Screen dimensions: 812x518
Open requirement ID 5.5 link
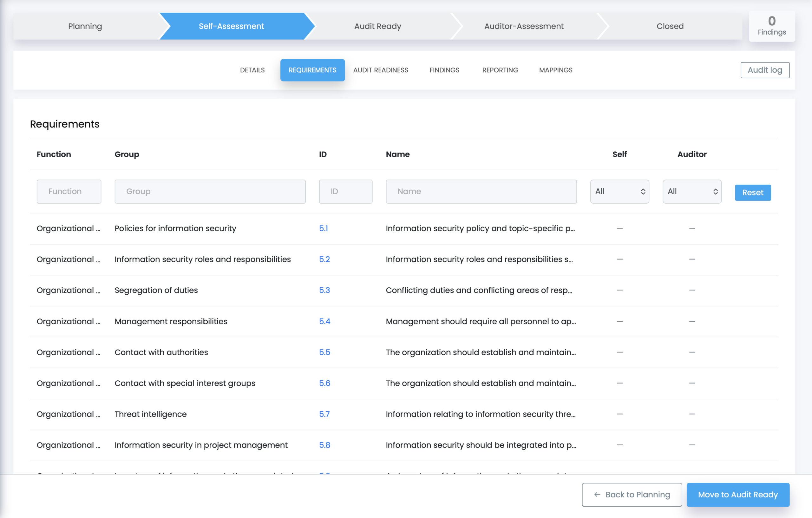click(324, 352)
